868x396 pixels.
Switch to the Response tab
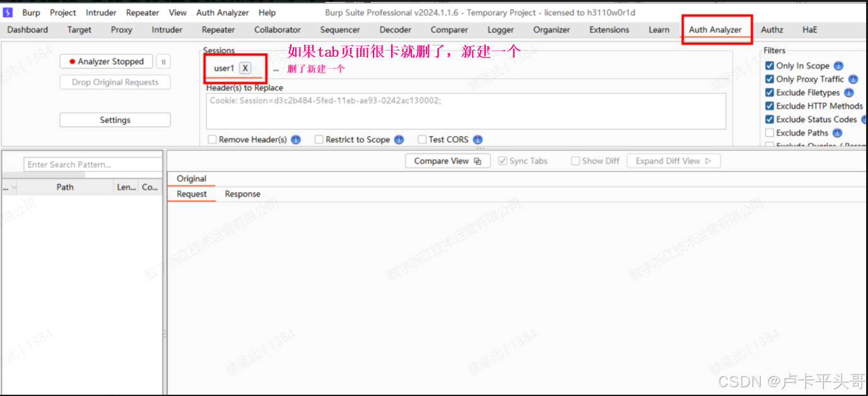(x=242, y=194)
